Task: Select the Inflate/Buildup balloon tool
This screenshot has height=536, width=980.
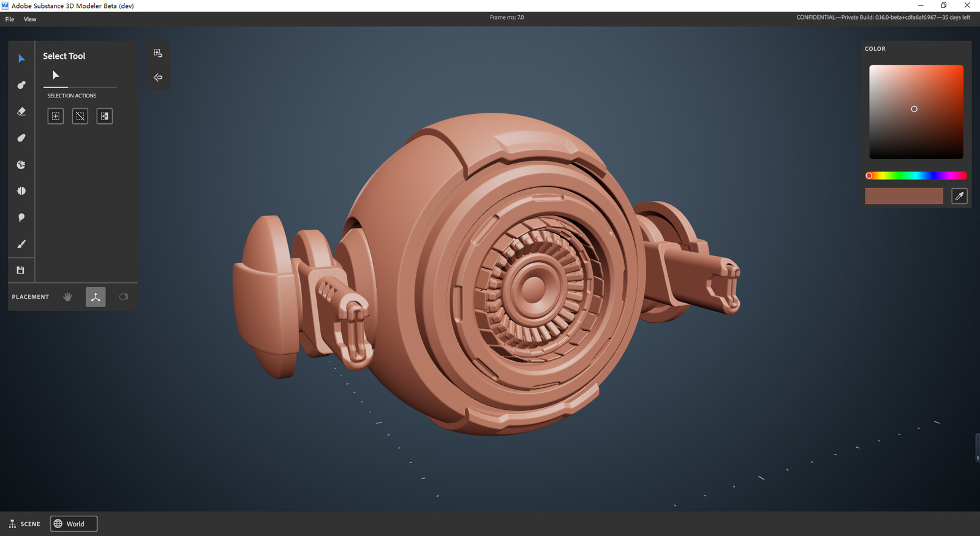Action: 21,217
